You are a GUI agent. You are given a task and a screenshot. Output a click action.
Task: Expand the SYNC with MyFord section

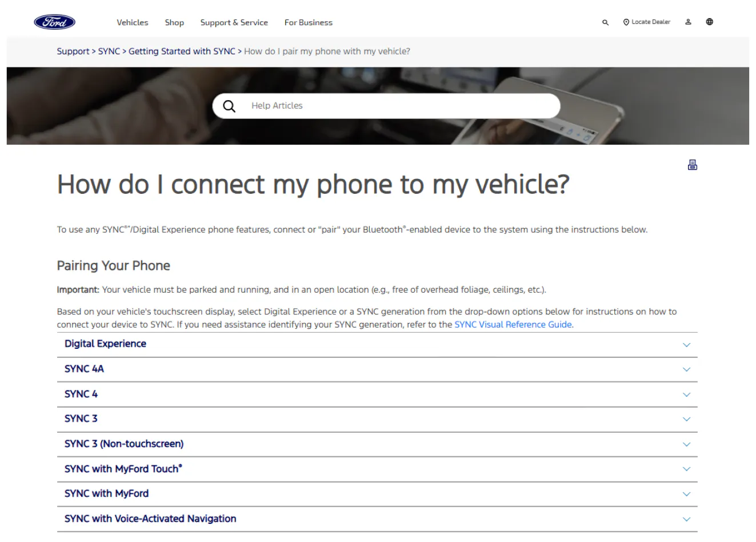(377, 494)
